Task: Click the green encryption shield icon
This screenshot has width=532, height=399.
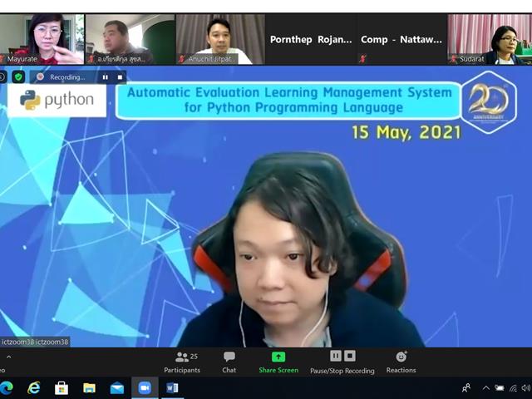Action: [x=18, y=77]
